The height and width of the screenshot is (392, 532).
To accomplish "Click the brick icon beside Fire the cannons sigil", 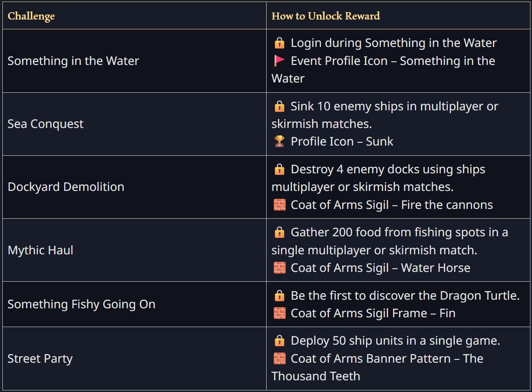I will [279, 205].
